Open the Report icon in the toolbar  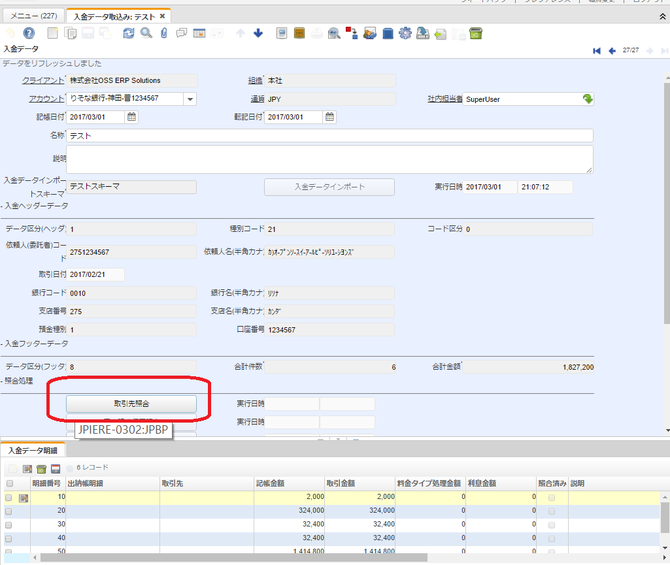282,33
